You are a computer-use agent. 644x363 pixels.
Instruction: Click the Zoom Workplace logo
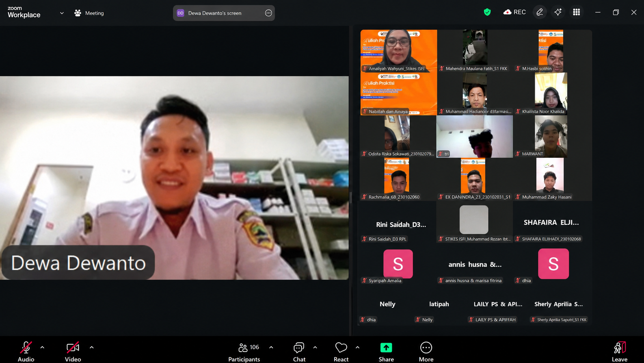pyautogui.click(x=24, y=12)
